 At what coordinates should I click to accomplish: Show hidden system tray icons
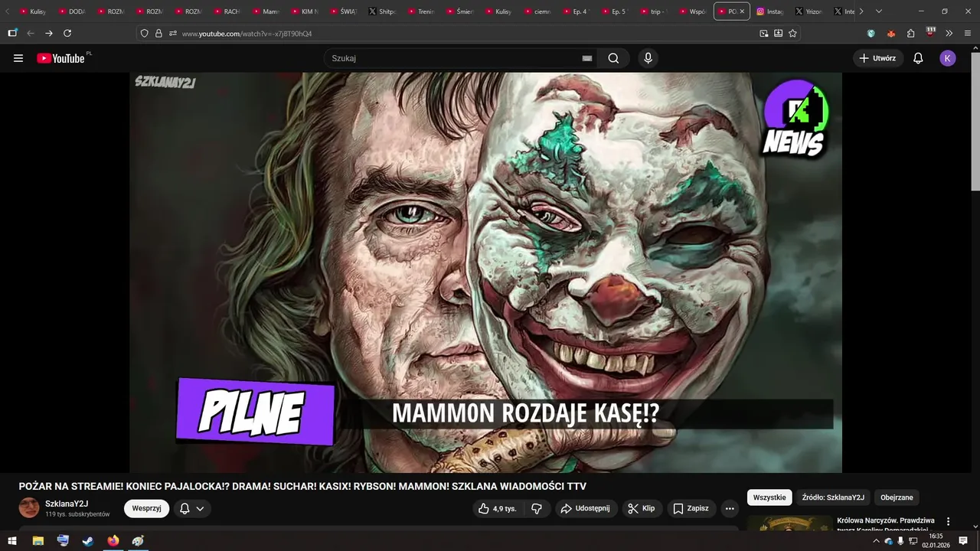pyautogui.click(x=876, y=541)
